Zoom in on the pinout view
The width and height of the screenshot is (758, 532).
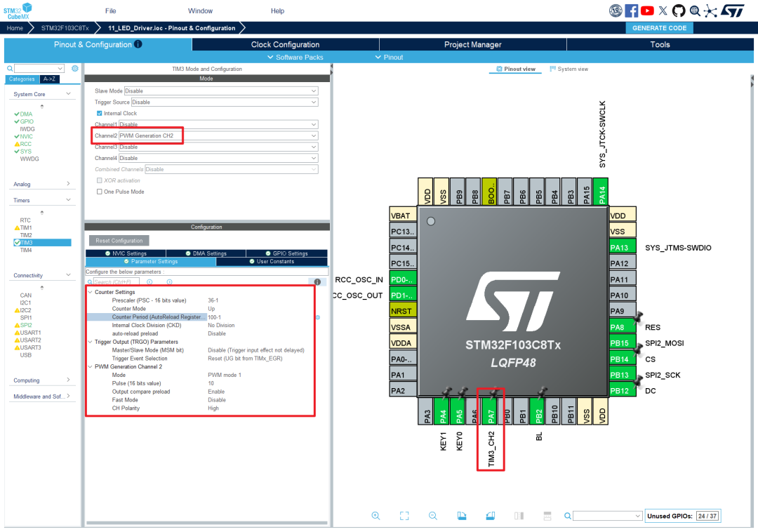375,516
